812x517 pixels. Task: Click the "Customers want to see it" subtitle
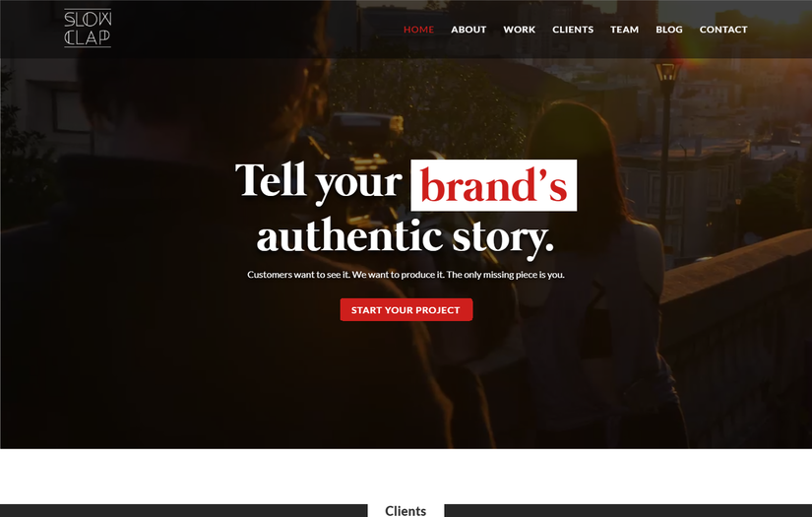pyautogui.click(x=406, y=275)
